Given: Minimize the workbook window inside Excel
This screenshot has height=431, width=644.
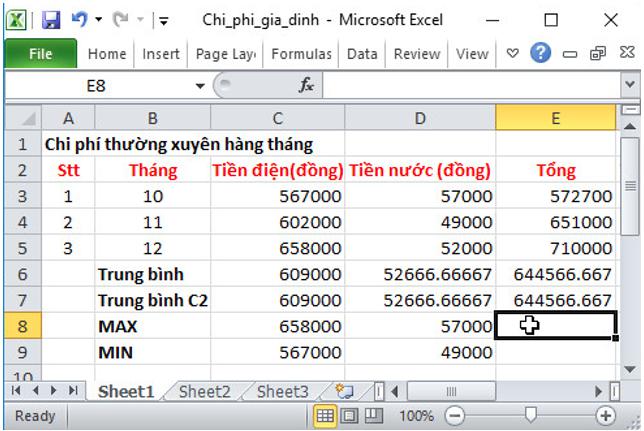Looking at the screenshot, I should (570, 54).
